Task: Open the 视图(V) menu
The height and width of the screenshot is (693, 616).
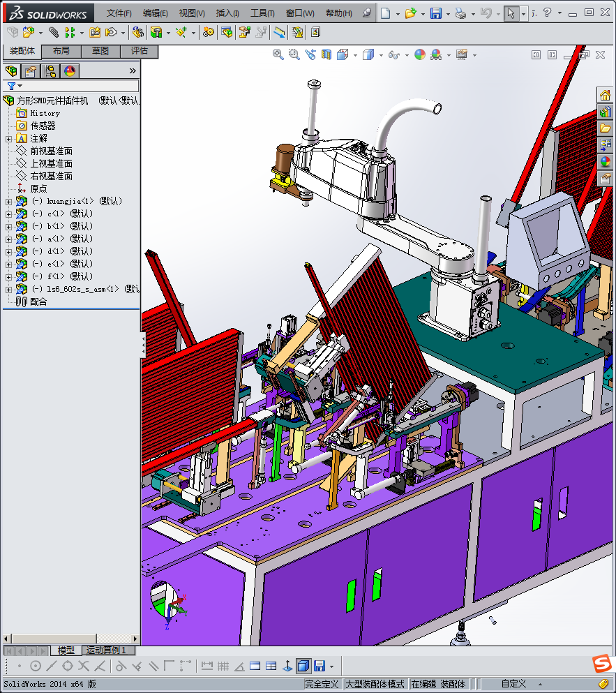Action: [192, 13]
